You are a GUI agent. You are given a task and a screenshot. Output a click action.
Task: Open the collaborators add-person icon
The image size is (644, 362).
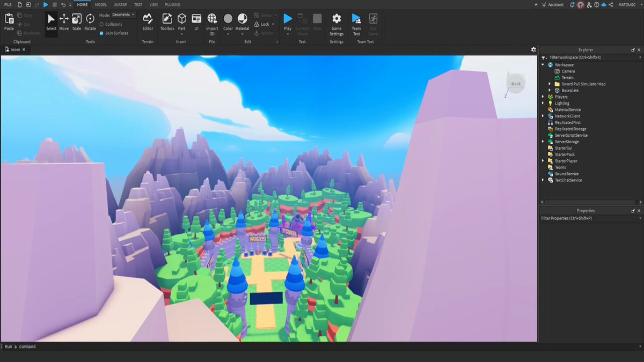589,4
